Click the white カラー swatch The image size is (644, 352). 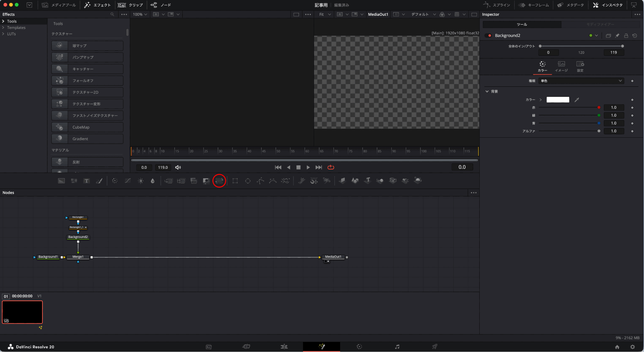click(558, 100)
